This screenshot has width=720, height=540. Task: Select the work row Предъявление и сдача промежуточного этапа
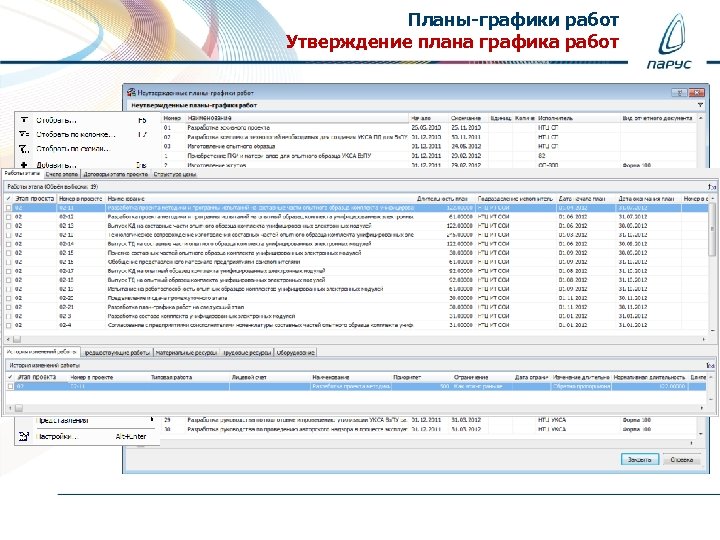pyautogui.click(x=355, y=298)
